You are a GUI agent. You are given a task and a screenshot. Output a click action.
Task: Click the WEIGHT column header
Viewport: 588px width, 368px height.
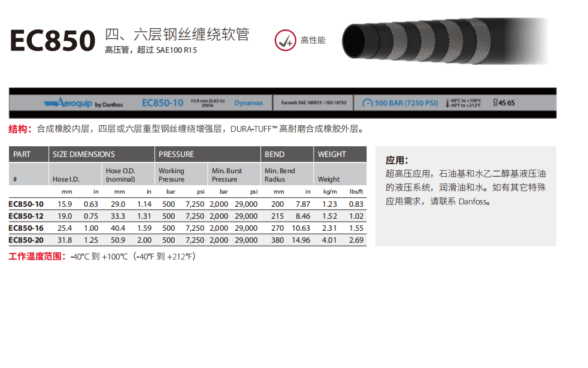coord(332,154)
